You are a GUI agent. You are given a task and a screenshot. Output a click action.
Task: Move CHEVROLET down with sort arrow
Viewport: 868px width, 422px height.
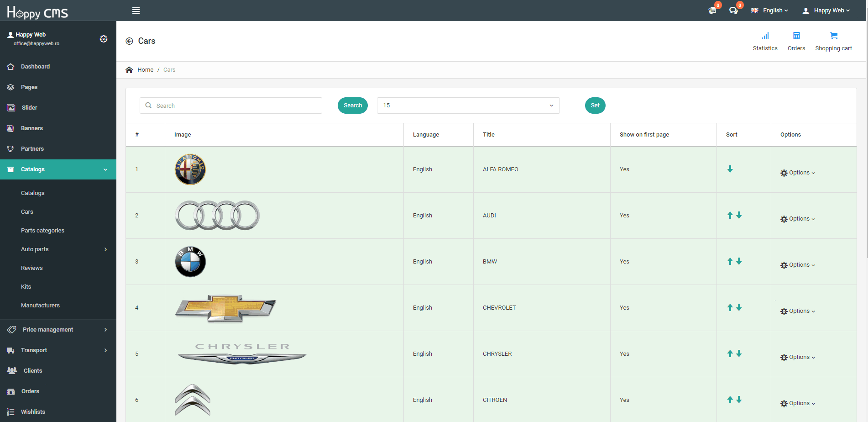click(x=739, y=307)
